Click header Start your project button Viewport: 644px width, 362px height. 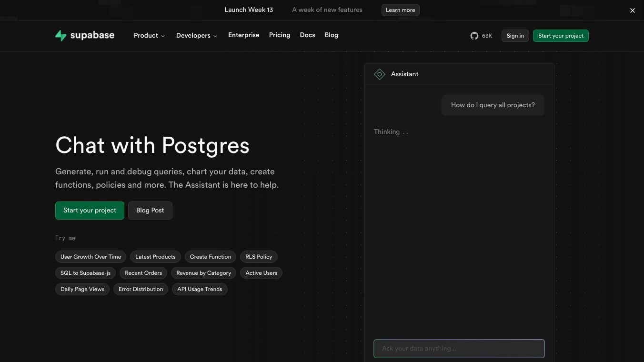click(x=561, y=36)
